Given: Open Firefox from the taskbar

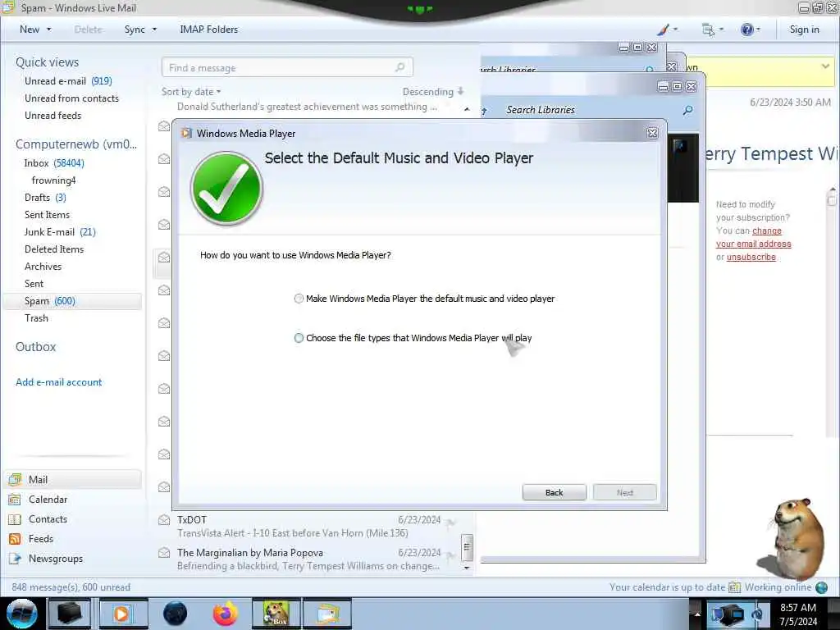Looking at the screenshot, I should pos(225,614).
